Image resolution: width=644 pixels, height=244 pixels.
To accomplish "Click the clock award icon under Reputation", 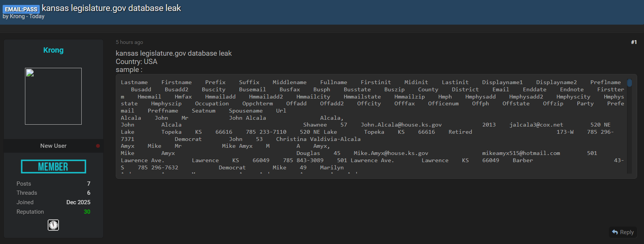I will (53, 225).
